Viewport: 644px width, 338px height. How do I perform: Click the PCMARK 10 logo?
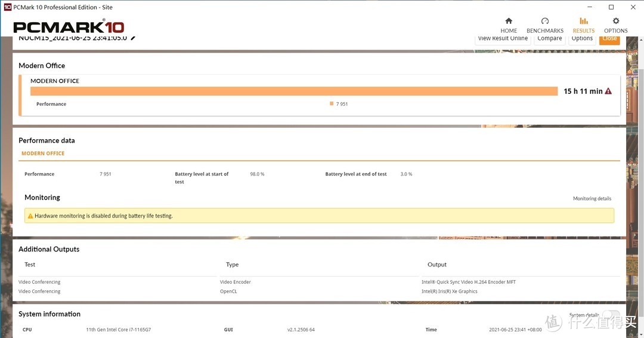pyautogui.click(x=69, y=27)
